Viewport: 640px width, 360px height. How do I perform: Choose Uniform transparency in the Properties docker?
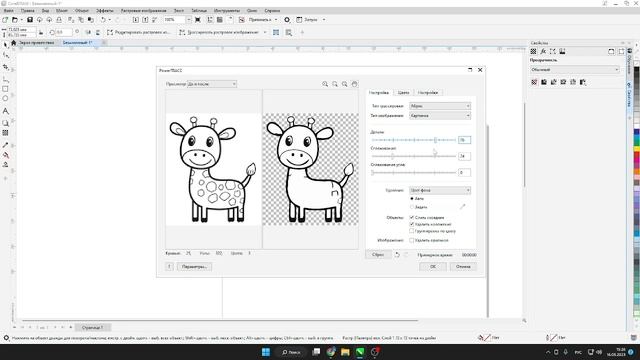544,82
